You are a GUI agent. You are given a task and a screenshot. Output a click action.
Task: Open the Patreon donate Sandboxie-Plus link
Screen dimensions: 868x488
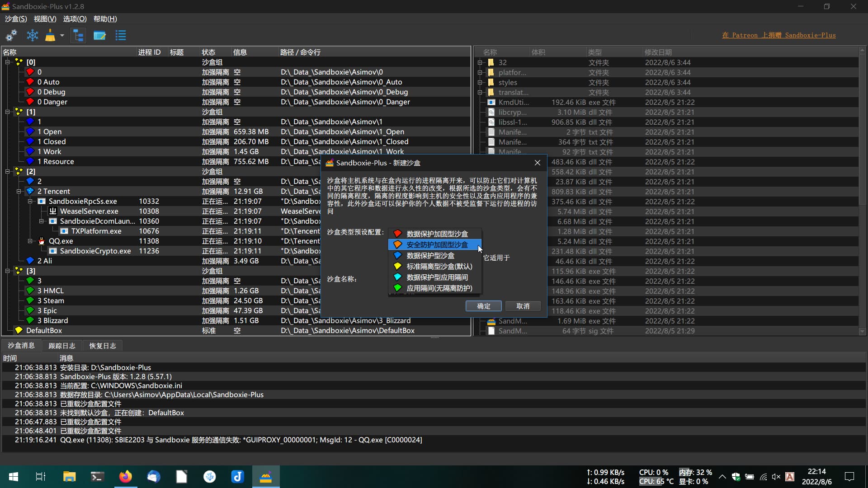[x=778, y=35]
